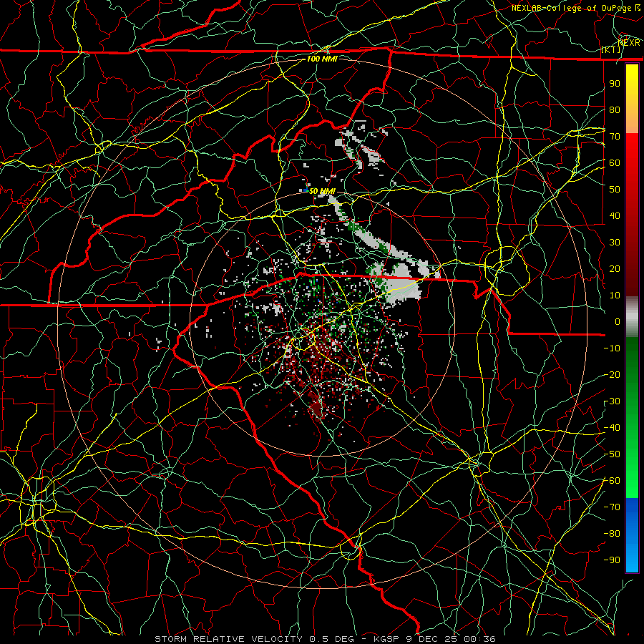This screenshot has width=644, height=644.
Task: Click the "100 NMI" range ring label
Action: 322,59
